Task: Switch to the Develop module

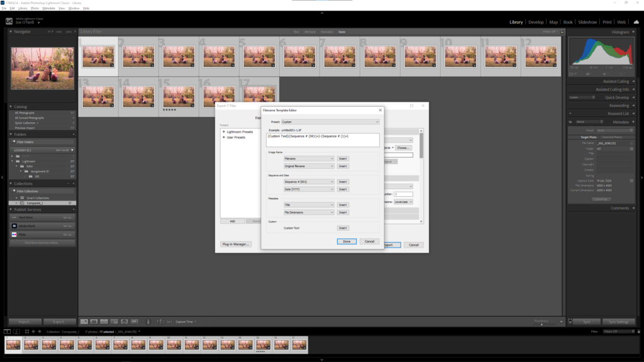Action: (x=536, y=22)
